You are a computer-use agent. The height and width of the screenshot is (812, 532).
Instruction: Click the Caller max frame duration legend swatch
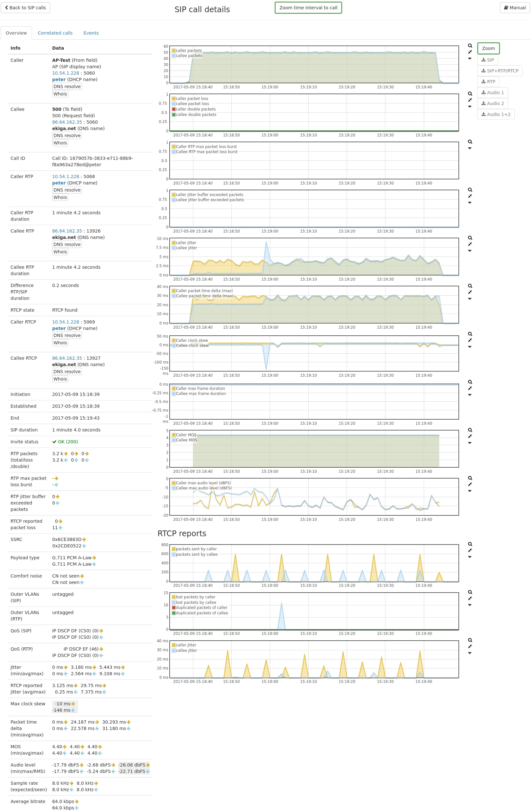tap(173, 389)
